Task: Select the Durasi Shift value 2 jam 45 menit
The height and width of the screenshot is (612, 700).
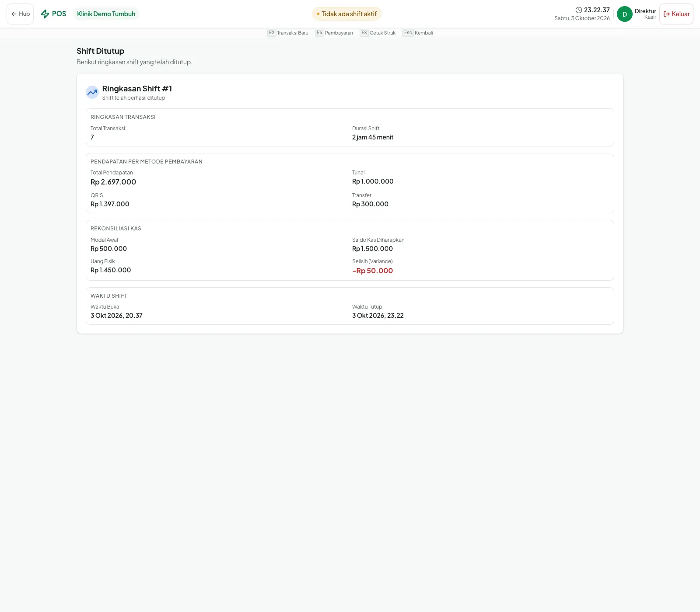Action: (373, 137)
